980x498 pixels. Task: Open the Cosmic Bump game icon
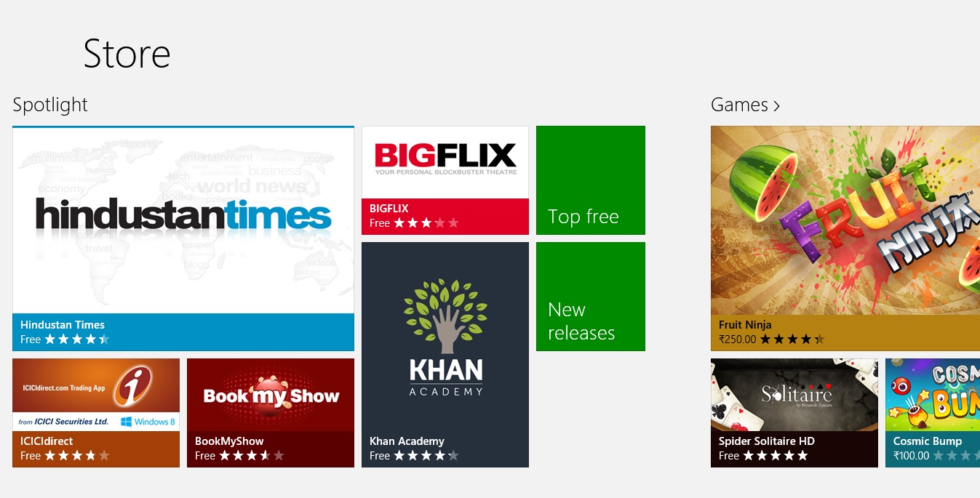(x=932, y=394)
